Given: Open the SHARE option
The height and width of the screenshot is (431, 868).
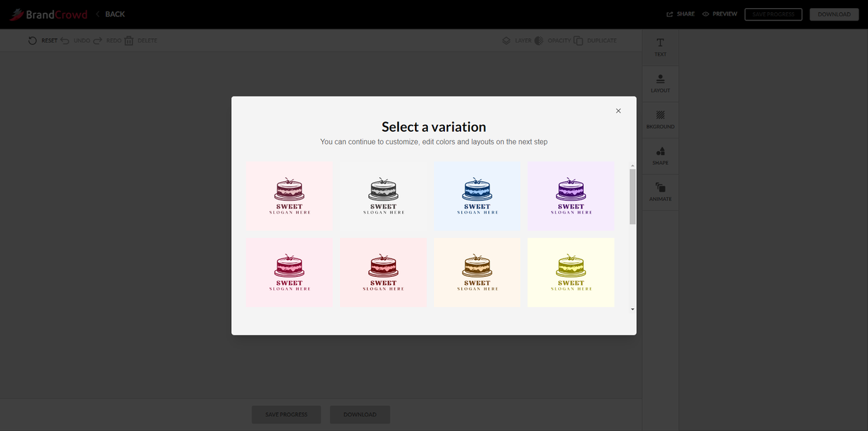Looking at the screenshot, I should point(680,14).
